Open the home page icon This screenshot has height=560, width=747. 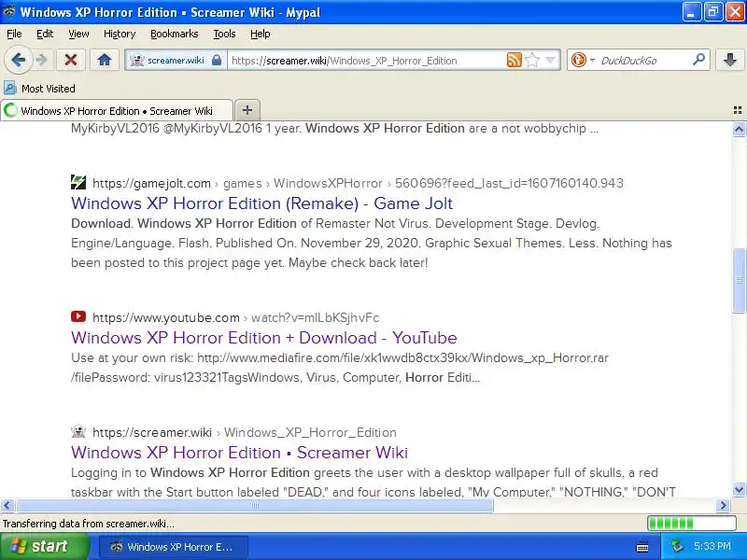pyautogui.click(x=105, y=60)
